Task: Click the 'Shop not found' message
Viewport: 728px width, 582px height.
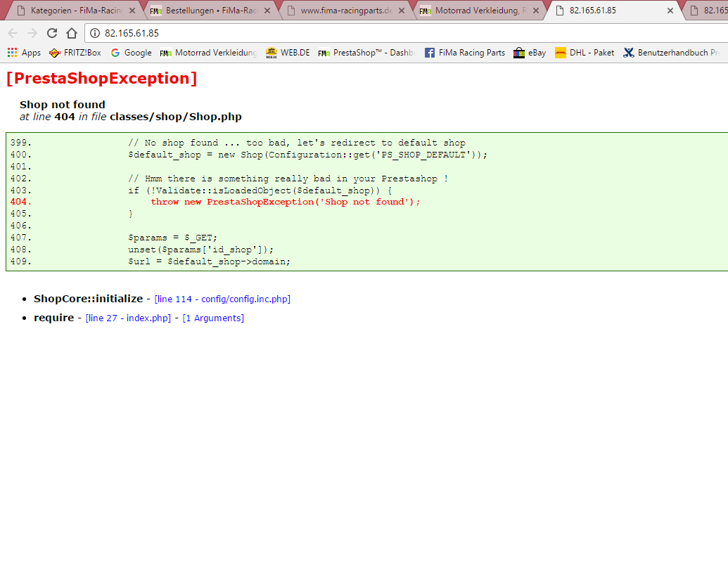Action: 62,105
